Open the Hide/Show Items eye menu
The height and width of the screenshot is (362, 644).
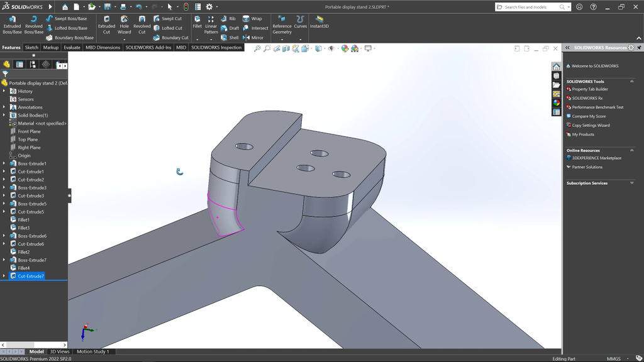[331, 48]
